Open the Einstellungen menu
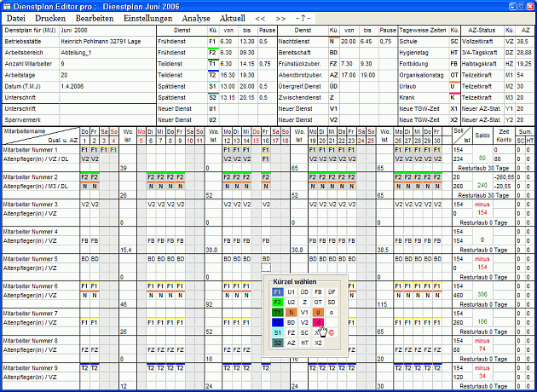 [148, 19]
